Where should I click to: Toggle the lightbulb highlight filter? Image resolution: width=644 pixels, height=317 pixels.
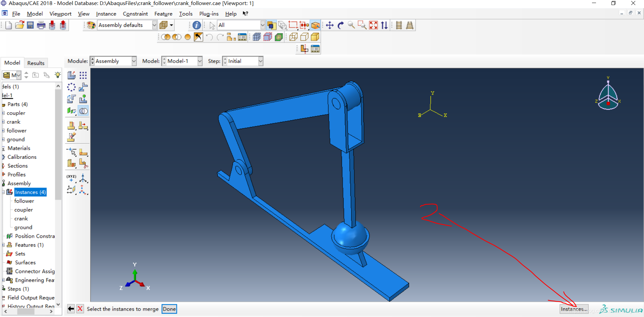58,75
